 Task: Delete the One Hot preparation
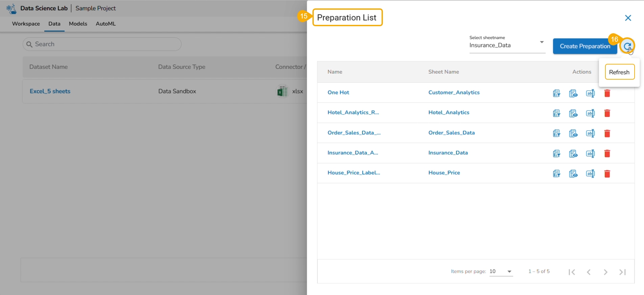point(607,93)
